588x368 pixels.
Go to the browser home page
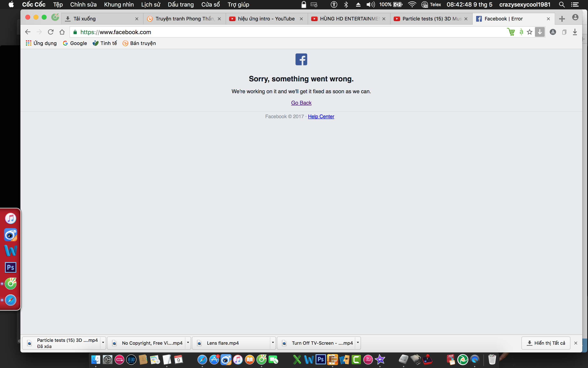62,32
